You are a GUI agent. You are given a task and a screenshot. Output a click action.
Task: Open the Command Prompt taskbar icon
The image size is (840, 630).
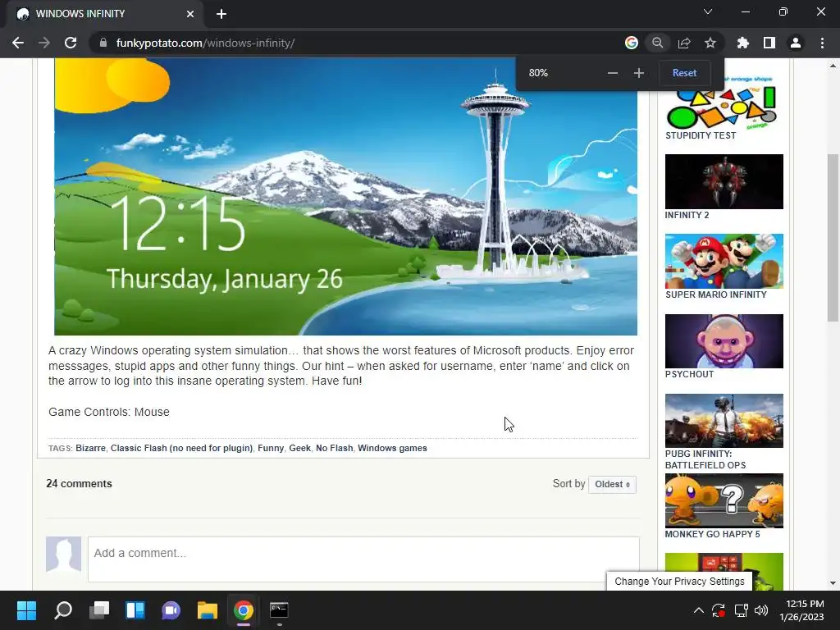point(279,610)
